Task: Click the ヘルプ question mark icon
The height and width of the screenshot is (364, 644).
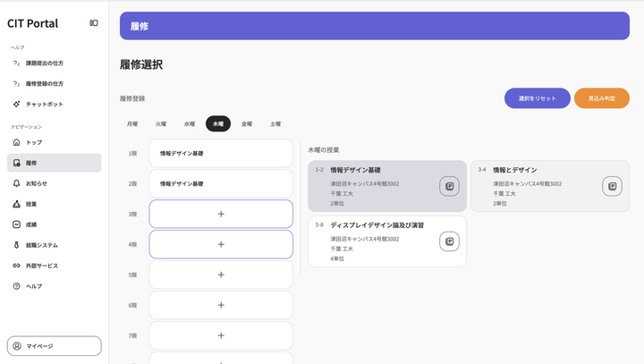Action: point(16,286)
